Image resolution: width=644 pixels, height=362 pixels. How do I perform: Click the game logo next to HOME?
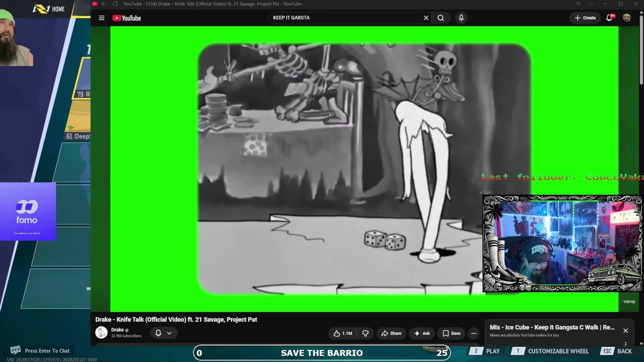click(41, 9)
